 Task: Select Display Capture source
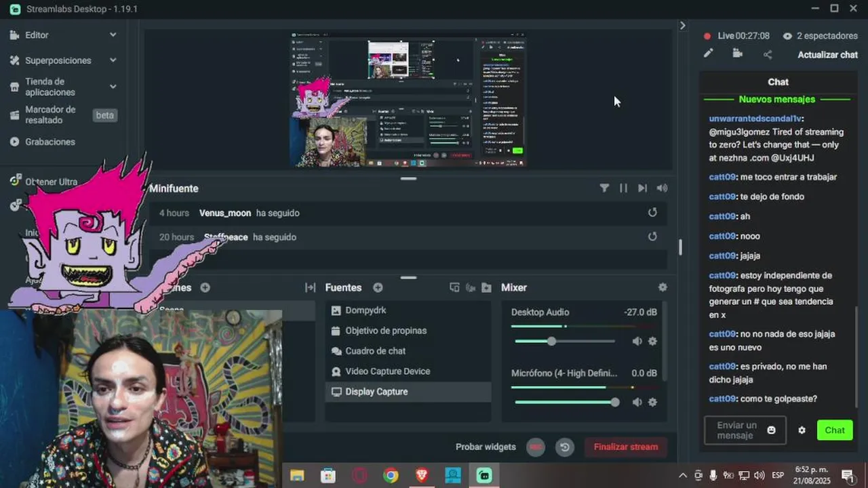(x=408, y=392)
